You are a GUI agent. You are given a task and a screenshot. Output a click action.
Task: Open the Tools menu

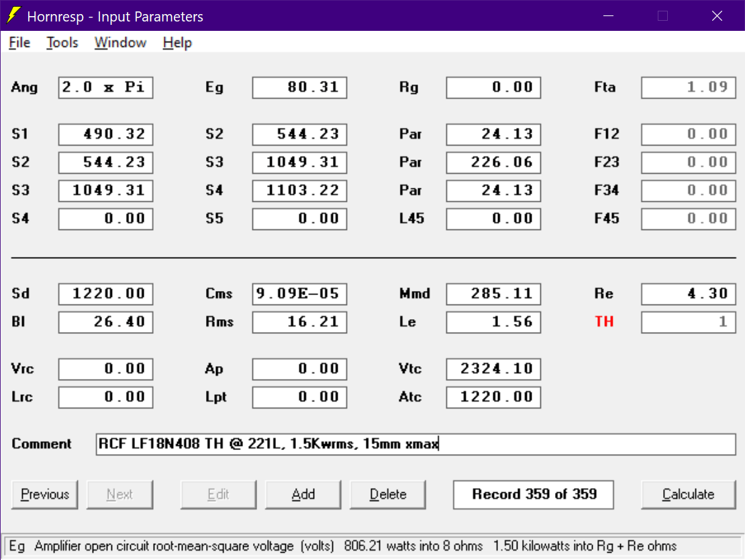62,43
